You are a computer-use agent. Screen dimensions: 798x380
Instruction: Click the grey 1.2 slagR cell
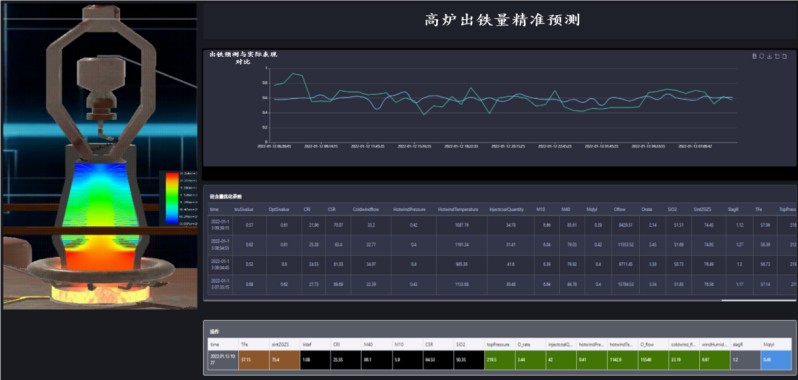coord(746,360)
